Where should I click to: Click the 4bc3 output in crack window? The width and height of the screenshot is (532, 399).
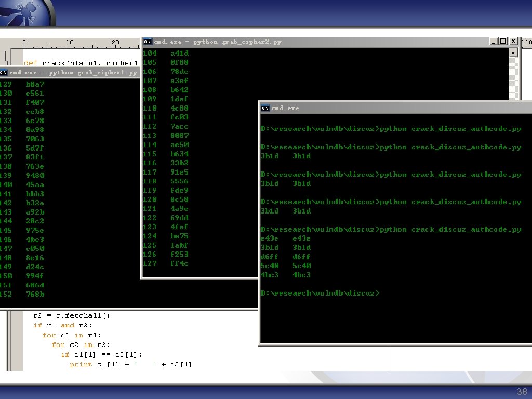[285, 275]
